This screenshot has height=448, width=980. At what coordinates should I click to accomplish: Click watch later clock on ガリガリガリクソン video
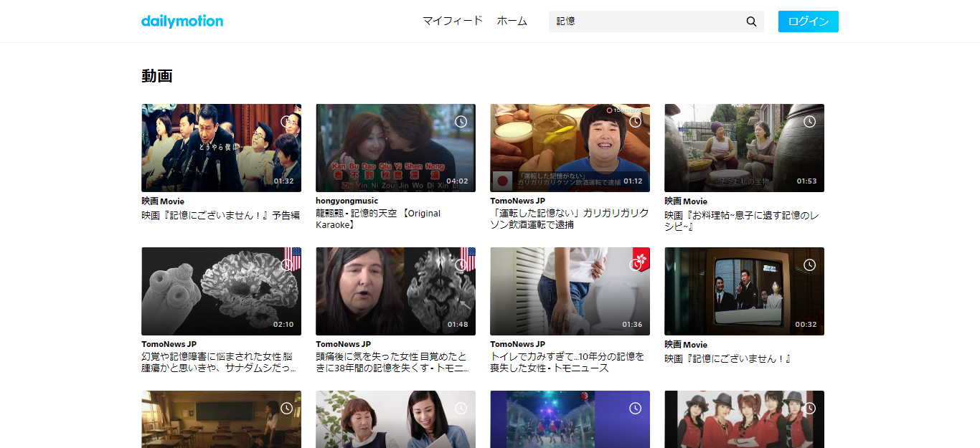(636, 121)
